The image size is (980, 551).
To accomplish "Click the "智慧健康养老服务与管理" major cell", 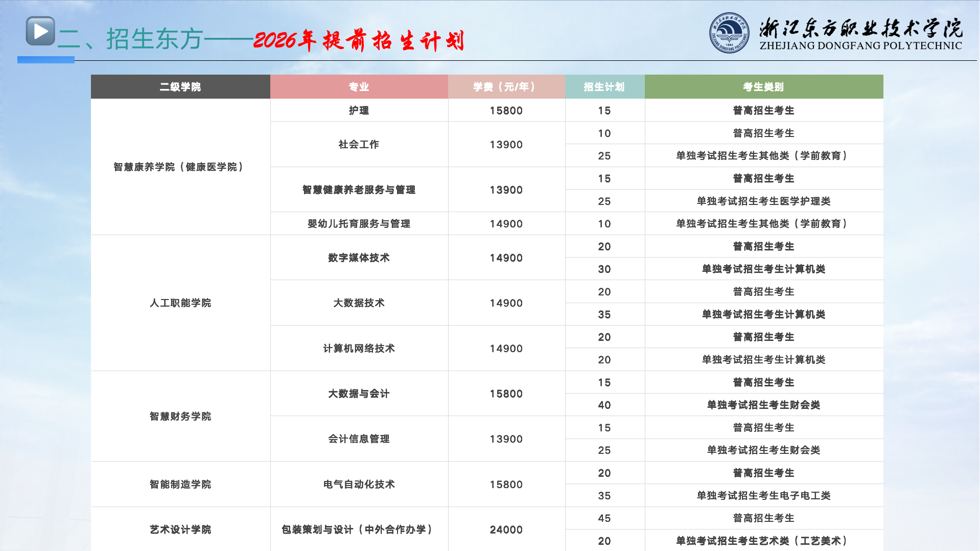I will point(359,190).
